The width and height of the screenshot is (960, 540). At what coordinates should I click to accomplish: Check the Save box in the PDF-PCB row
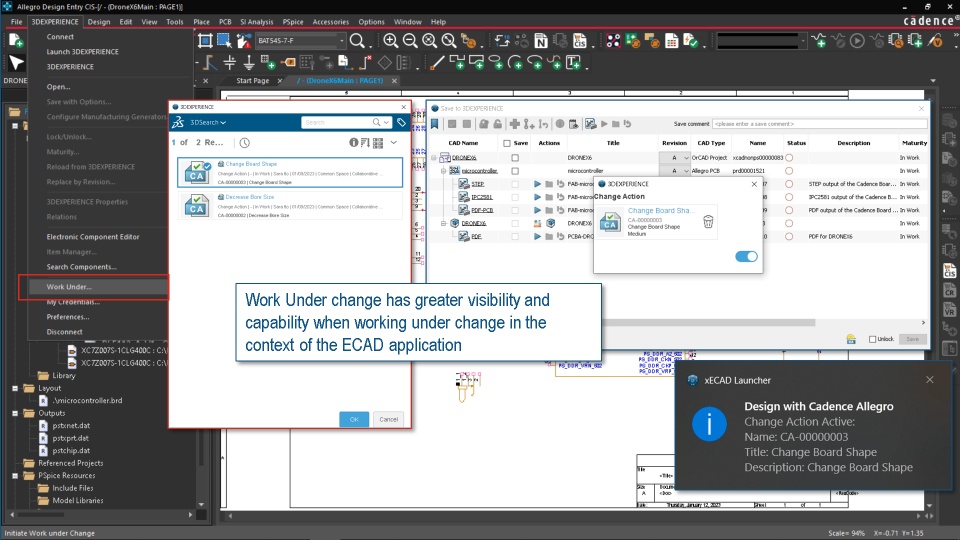coord(515,210)
